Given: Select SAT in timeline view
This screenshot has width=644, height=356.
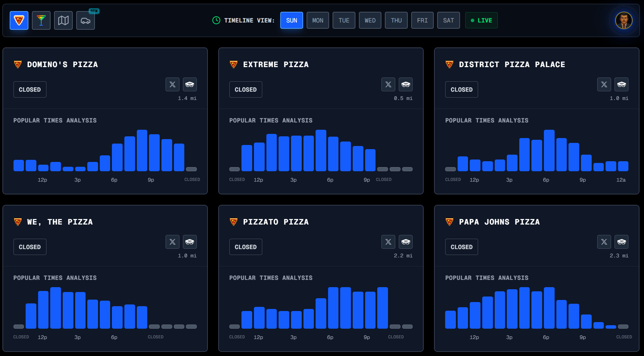Looking at the screenshot, I should tap(449, 20).
